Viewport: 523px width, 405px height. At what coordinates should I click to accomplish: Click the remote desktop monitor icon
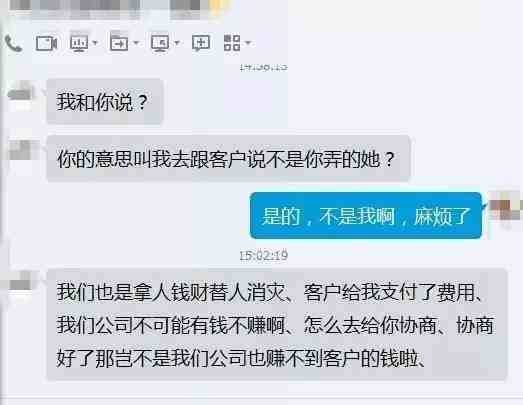pyautogui.click(x=160, y=43)
